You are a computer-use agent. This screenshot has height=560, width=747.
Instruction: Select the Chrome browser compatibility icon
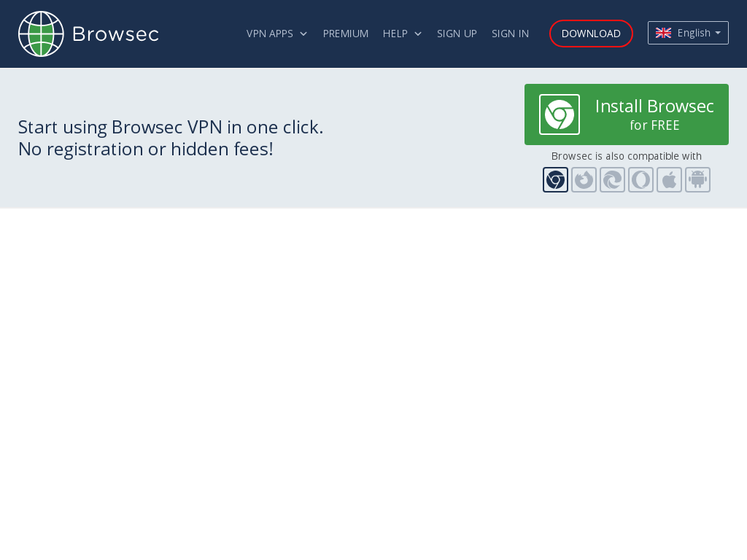point(555,179)
